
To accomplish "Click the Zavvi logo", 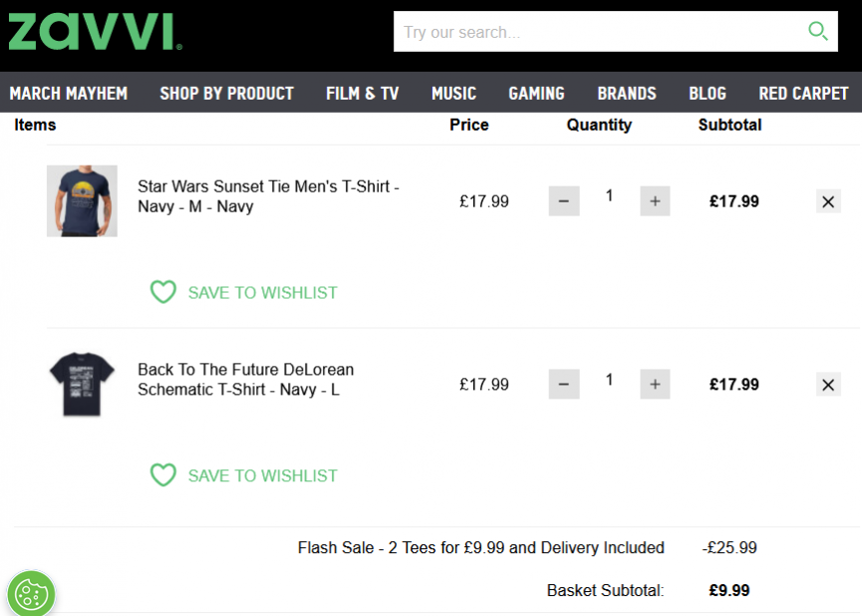I will [x=95, y=32].
